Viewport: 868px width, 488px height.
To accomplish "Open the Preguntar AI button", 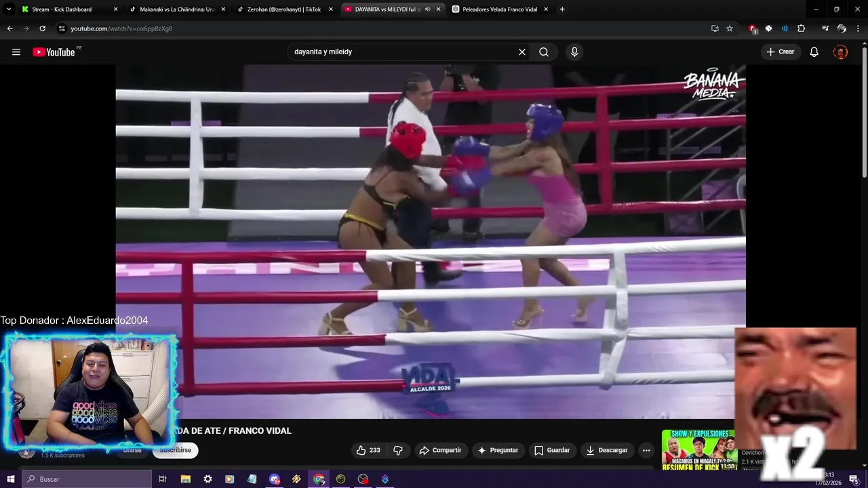I will point(498,450).
